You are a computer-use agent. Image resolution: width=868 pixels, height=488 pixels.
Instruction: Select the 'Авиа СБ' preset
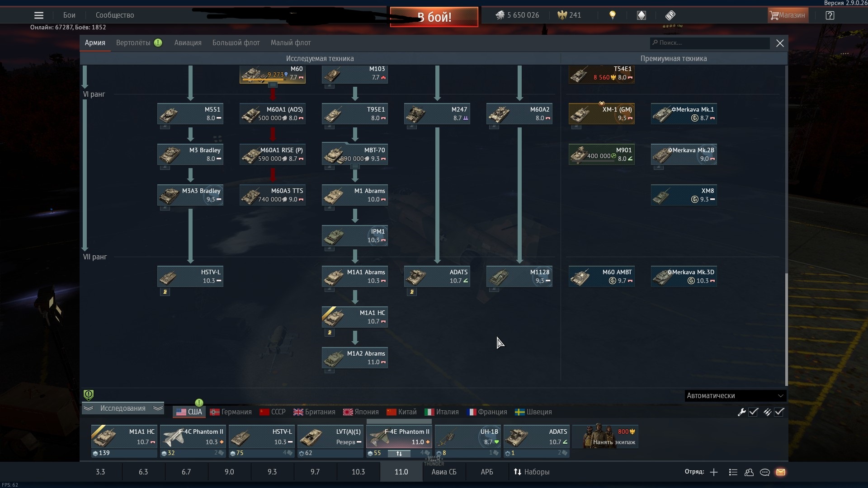[444, 472]
